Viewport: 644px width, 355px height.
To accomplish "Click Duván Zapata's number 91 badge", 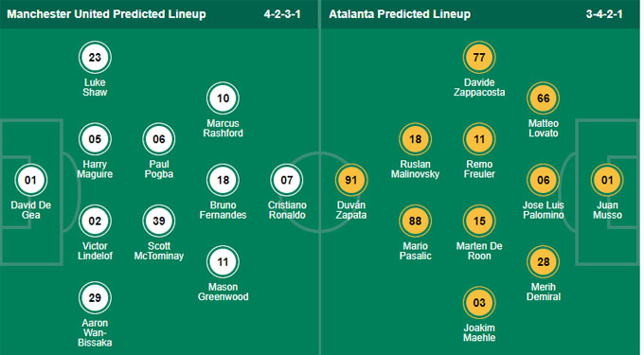I will pos(350,180).
